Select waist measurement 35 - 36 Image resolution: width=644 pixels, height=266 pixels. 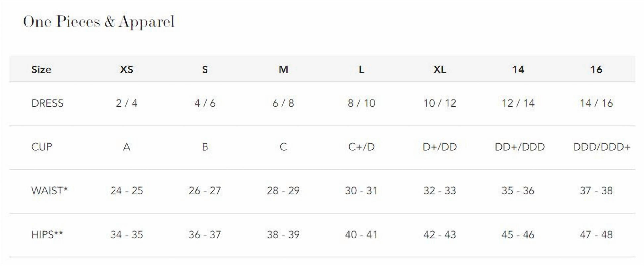[518, 191]
